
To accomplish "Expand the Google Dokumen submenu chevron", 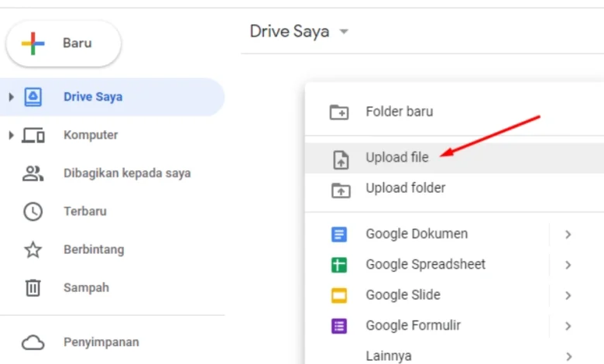I will [x=568, y=234].
